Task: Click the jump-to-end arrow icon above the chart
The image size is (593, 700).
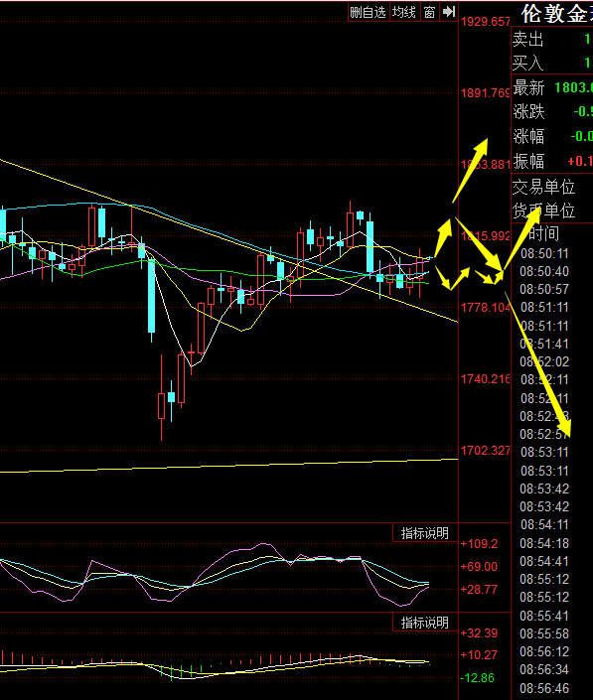Action: pyautogui.click(x=449, y=12)
